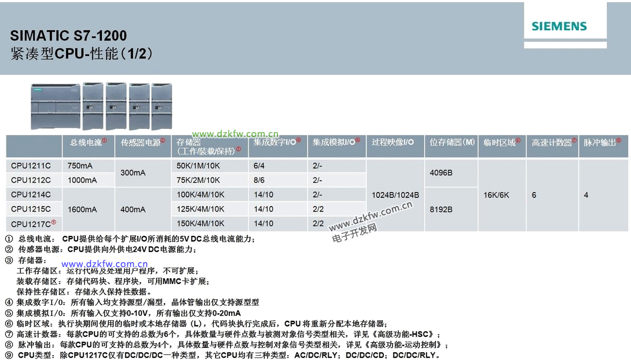Click the 1600mA bus current cell
The width and height of the screenshot is (631, 364).
coord(89,209)
